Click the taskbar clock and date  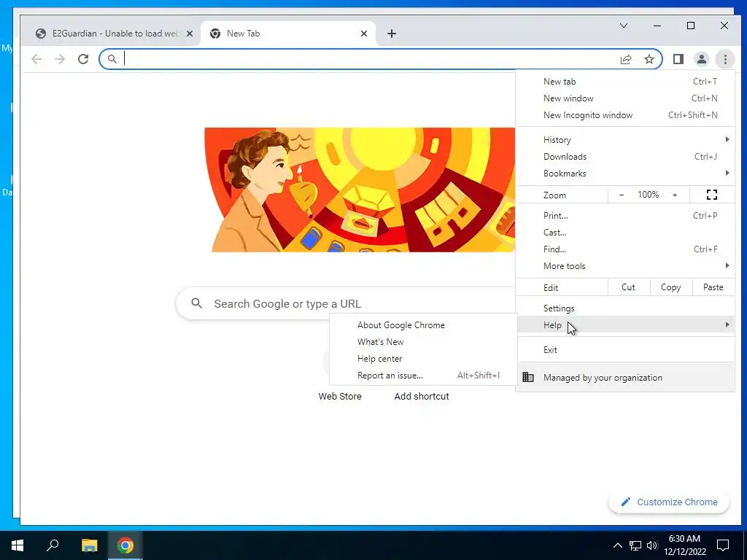(x=684, y=545)
